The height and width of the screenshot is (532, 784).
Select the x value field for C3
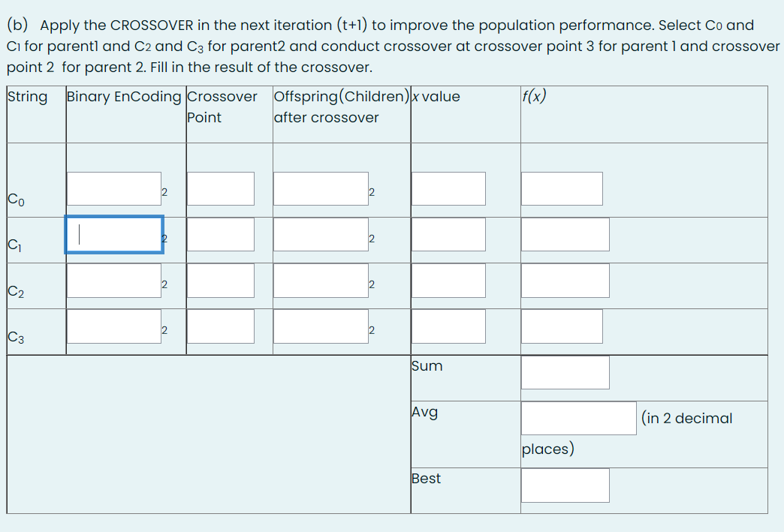[x=448, y=326]
